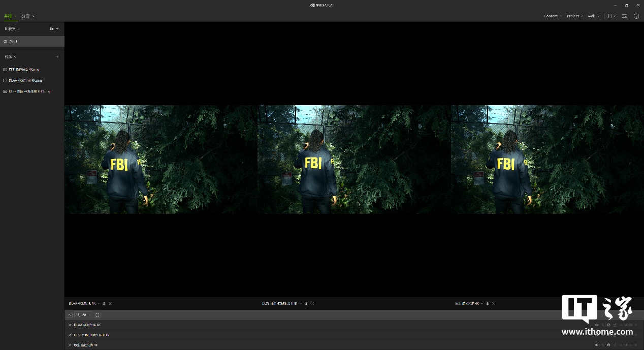Switch to the 分屏 split-screen tab
The height and width of the screenshot is (350, 644).
coord(27,16)
